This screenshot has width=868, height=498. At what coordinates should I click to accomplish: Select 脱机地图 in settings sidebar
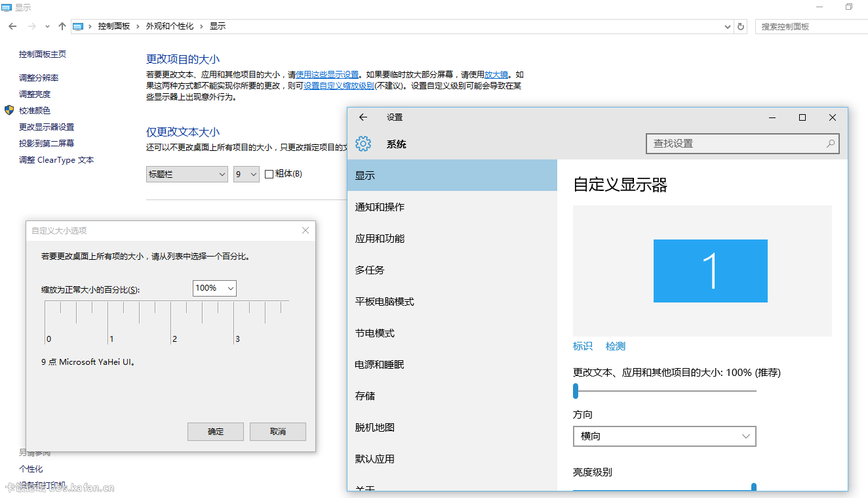click(452, 428)
